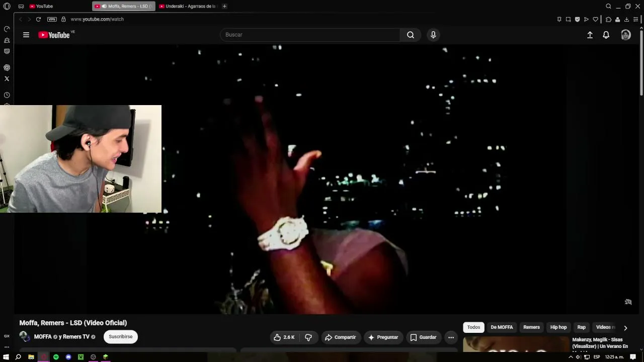
Task: Go to YouTube home via logo
Action: click(54, 35)
